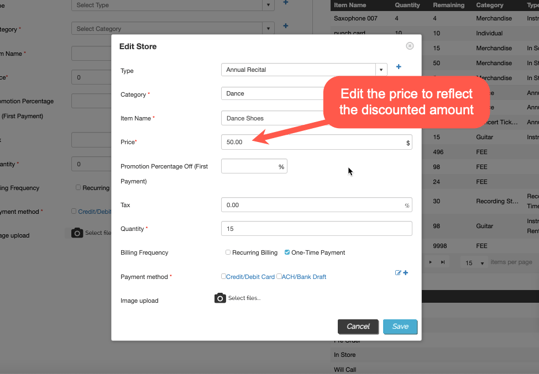Click the Remaining value 496
Screen dimensions: 539x374
(x=438, y=152)
